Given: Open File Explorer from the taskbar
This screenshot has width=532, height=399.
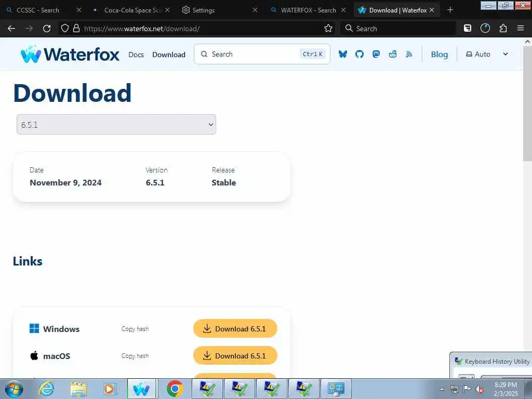Looking at the screenshot, I should pos(79,389).
